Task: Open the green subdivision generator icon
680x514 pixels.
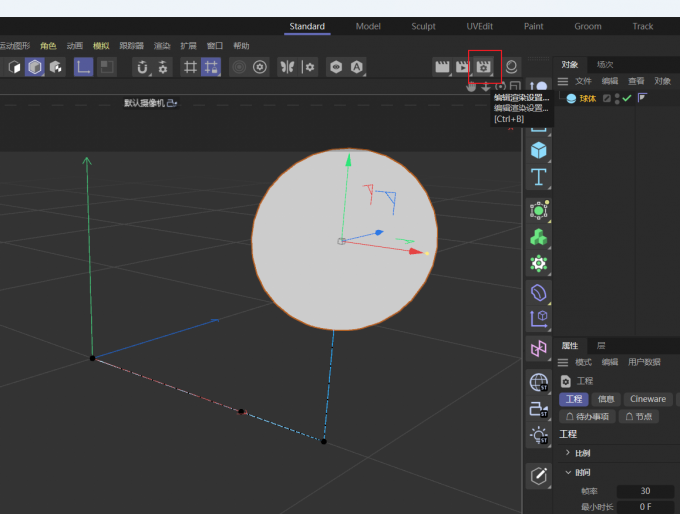Action: coord(539,210)
